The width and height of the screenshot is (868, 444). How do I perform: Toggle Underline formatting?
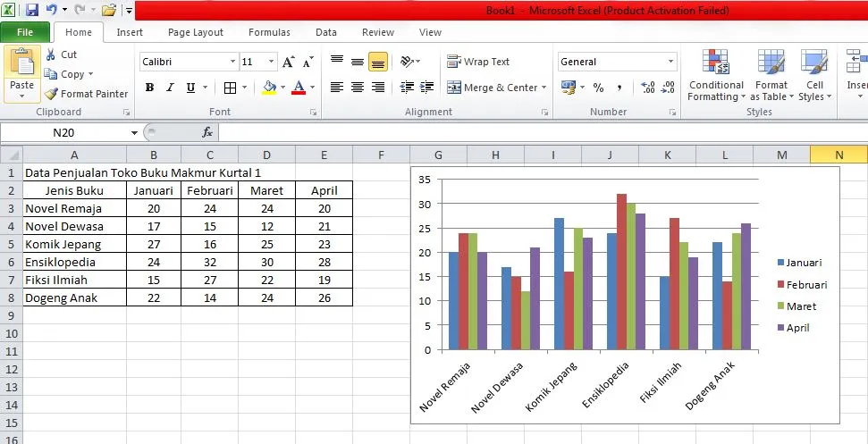pos(190,88)
